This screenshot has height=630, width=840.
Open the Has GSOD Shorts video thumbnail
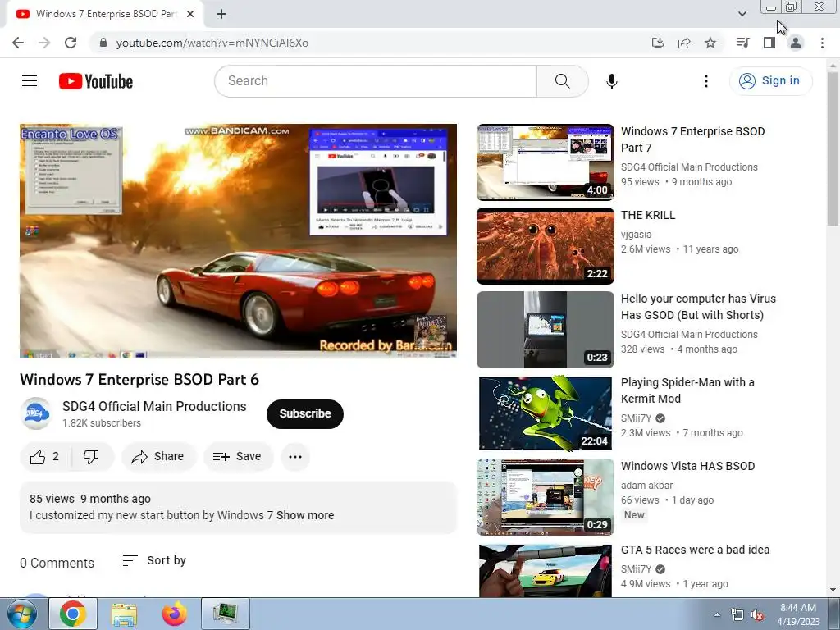click(546, 330)
